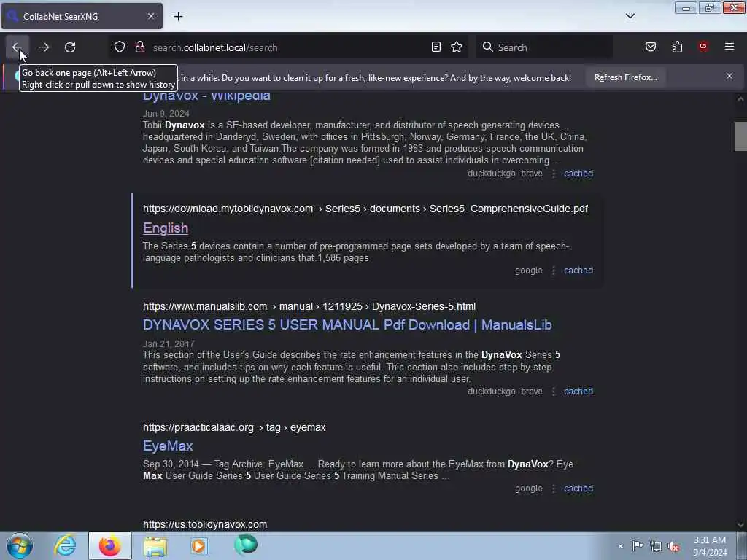This screenshot has height=560, width=747.
Task: Reload the current page
Action: tap(70, 47)
